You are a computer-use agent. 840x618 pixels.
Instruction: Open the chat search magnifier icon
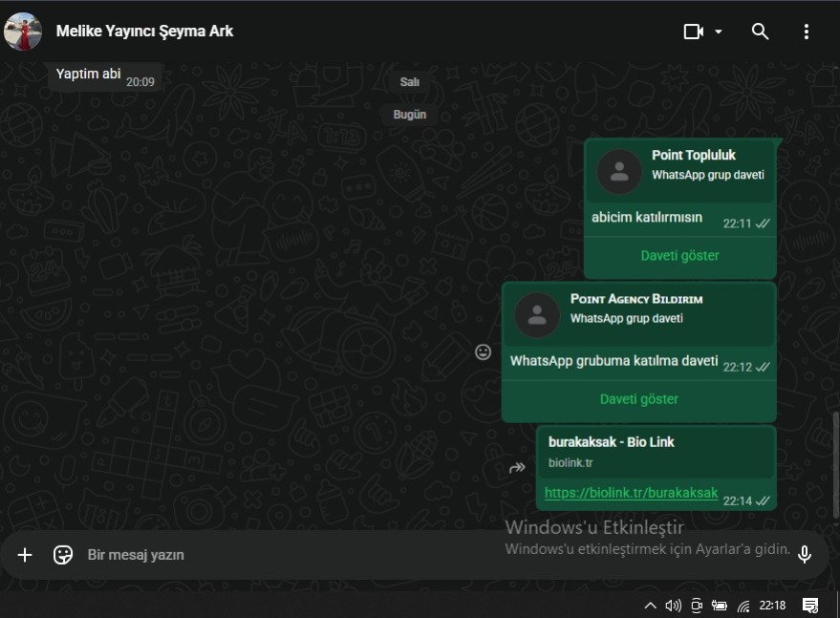pyautogui.click(x=760, y=32)
